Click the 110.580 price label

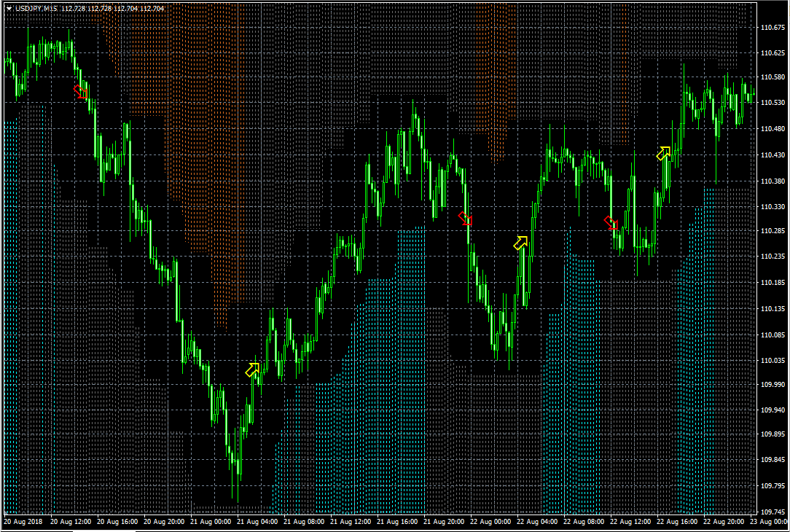click(773, 77)
